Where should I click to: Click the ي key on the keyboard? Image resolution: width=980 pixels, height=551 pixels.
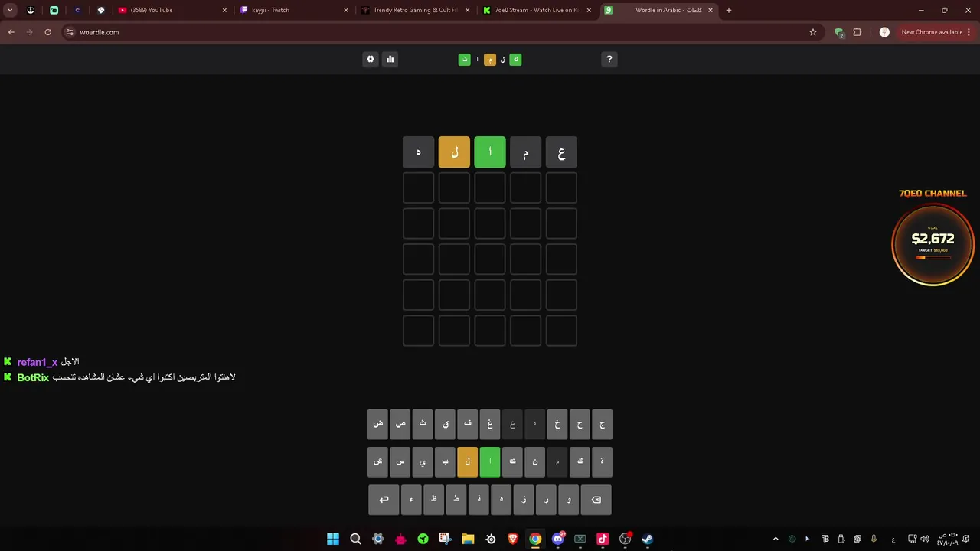click(x=423, y=461)
